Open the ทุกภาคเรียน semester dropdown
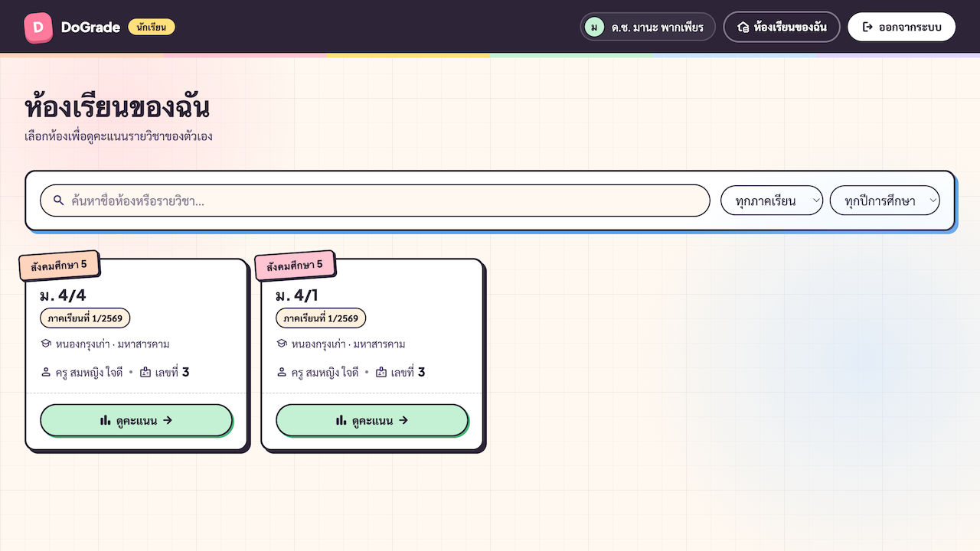This screenshot has width=980, height=551. pyautogui.click(x=772, y=201)
